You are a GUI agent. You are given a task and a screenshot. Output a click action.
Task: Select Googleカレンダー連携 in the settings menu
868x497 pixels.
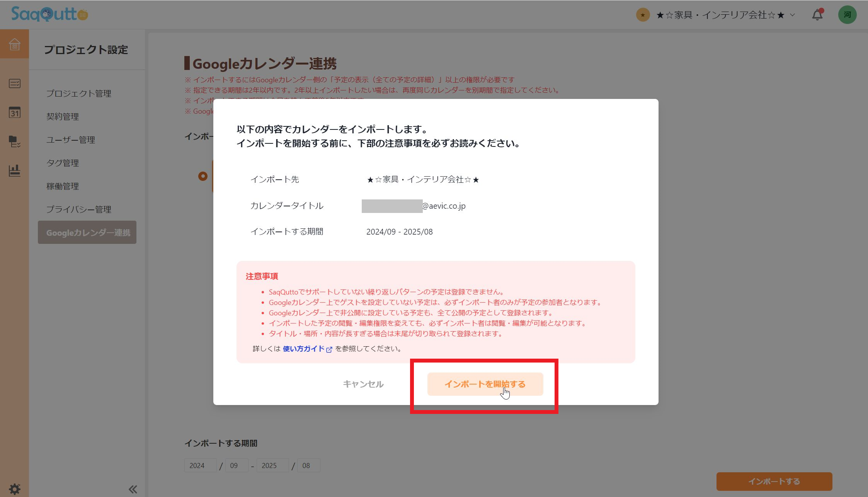pos(87,232)
